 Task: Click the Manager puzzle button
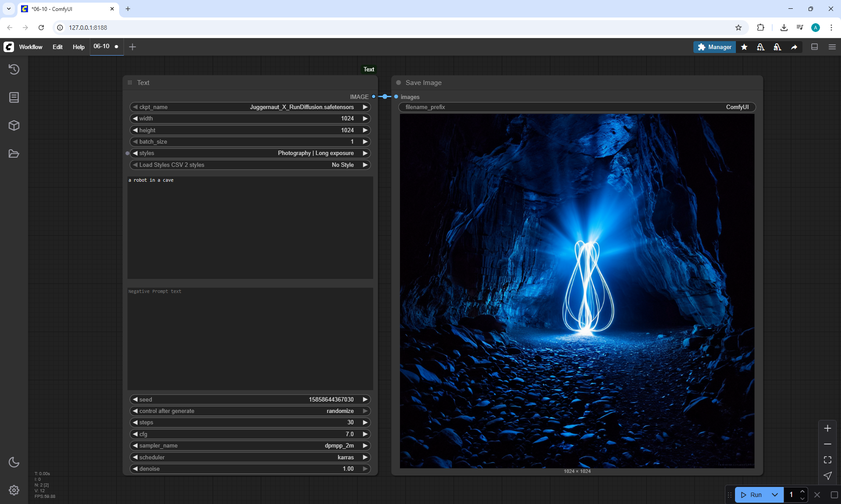[714, 47]
